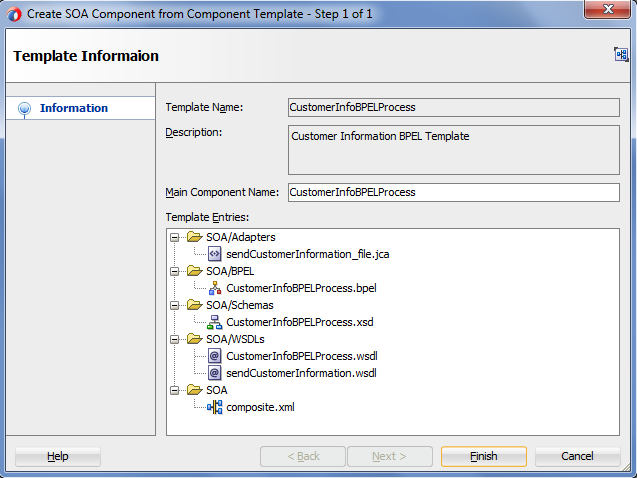Viewport: 637px width, 478px height.
Task: Click the Template Informaion header text
Action: (x=86, y=56)
